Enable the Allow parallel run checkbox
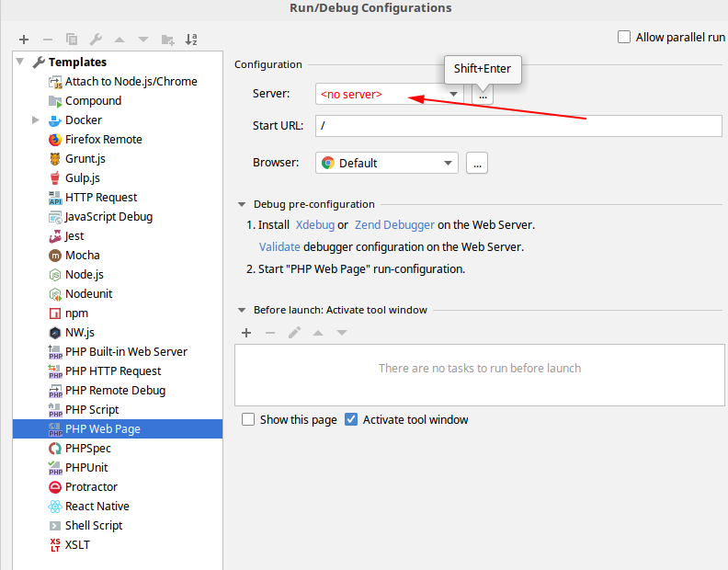Image resolution: width=728 pixels, height=570 pixels. tap(625, 38)
